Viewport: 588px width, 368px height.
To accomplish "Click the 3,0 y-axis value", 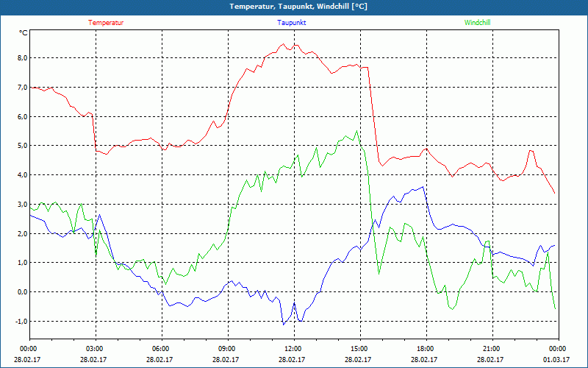I will pyautogui.click(x=23, y=205).
